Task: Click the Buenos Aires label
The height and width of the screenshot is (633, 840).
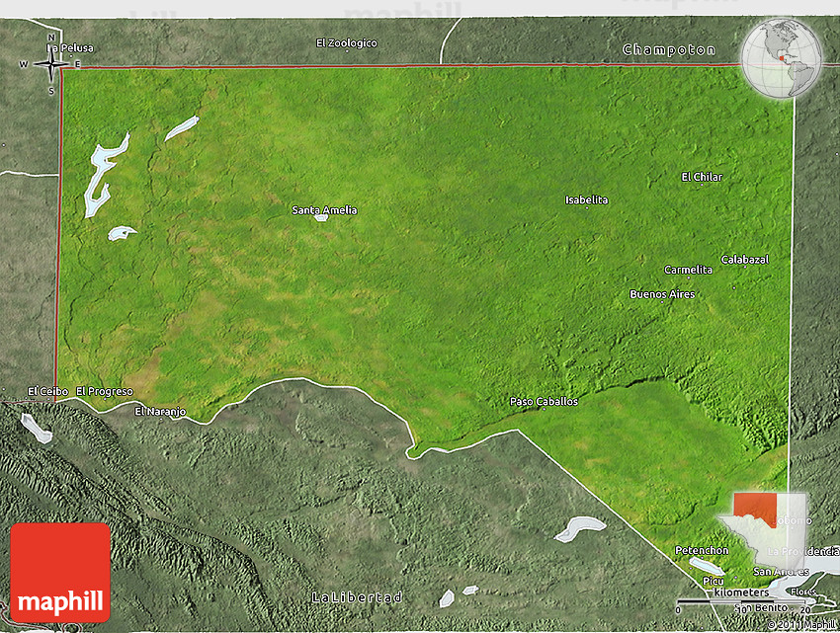Action: (x=662, y=294)
